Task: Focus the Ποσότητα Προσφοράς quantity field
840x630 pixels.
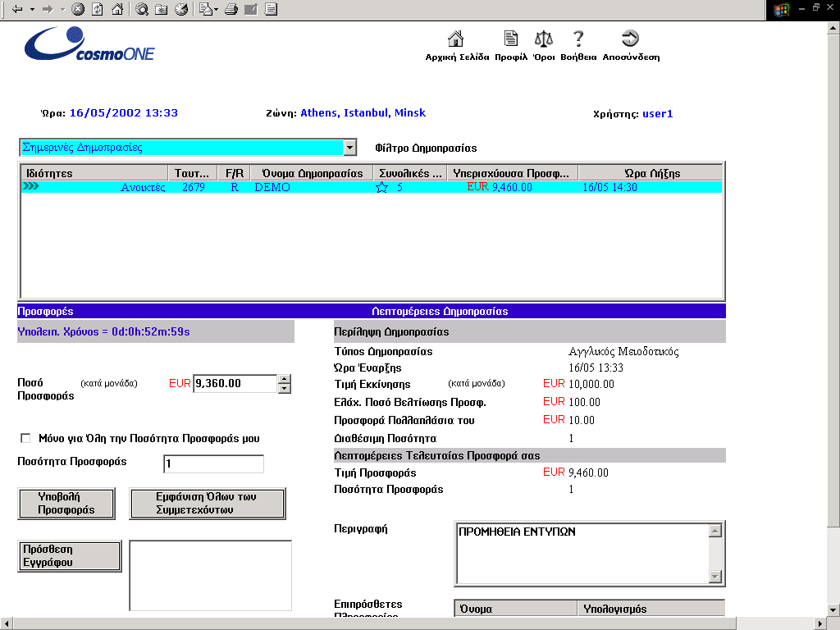Action: tap(213, 463)
